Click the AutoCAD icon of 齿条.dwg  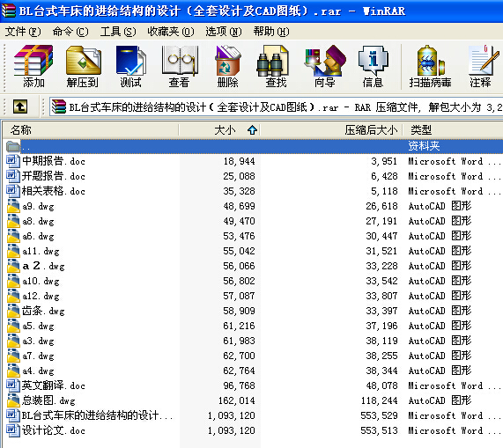tap(13, 311)
